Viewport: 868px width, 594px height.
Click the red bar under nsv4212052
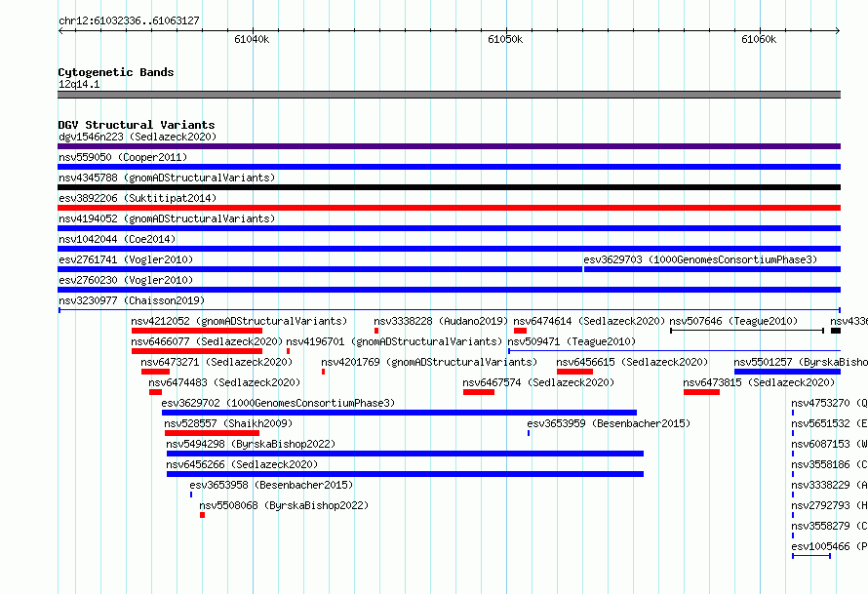pos(197,331)
